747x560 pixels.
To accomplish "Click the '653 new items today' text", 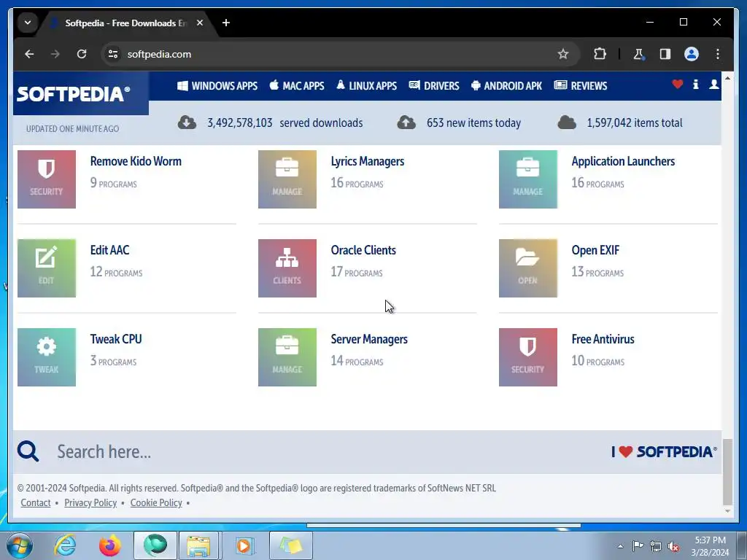I will pyautogui.click(x=473, y=122).
